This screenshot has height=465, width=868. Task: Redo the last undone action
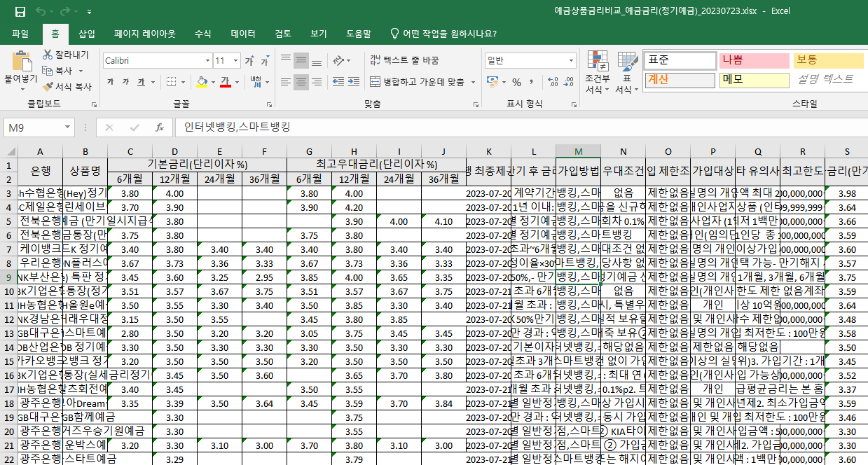coord(65,11)
